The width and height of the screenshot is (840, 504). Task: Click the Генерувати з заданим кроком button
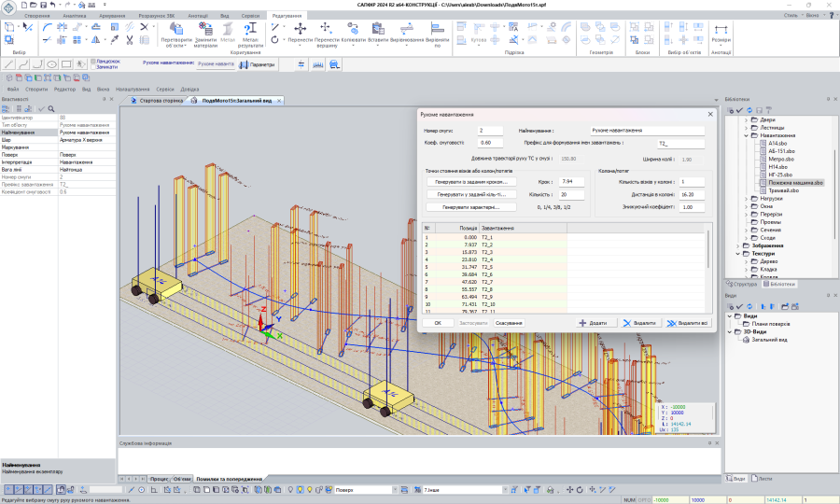(x=469, y=182)
